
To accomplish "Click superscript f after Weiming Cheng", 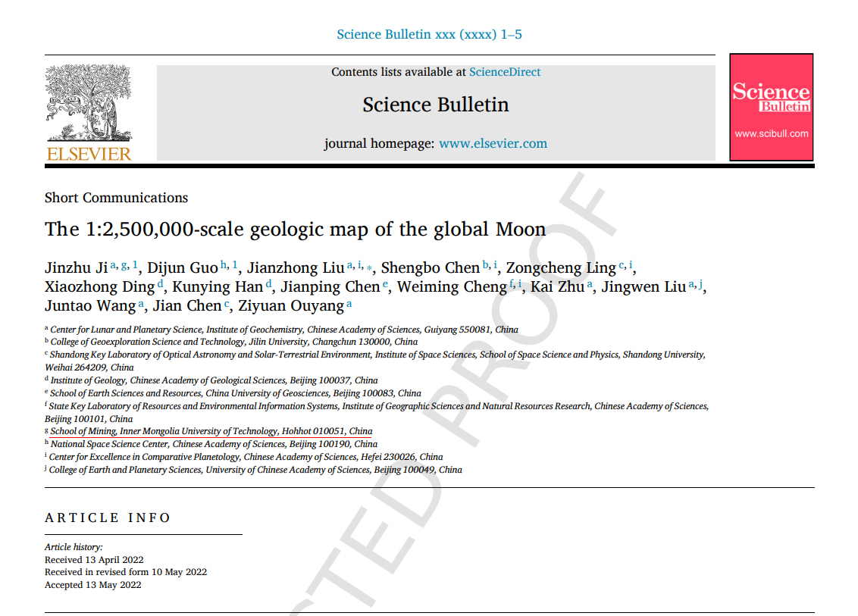I will pos(512,284).
